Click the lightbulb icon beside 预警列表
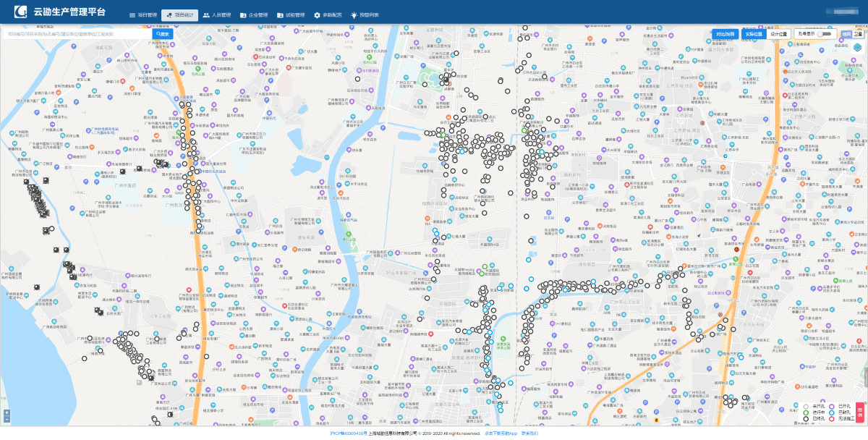The height and width of the screenshot is (440, 868). 354,14
